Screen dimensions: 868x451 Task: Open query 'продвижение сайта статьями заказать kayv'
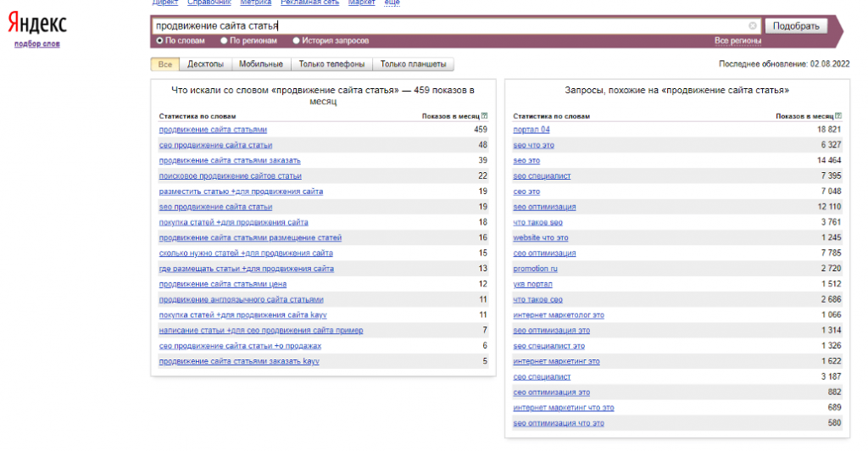239,361
